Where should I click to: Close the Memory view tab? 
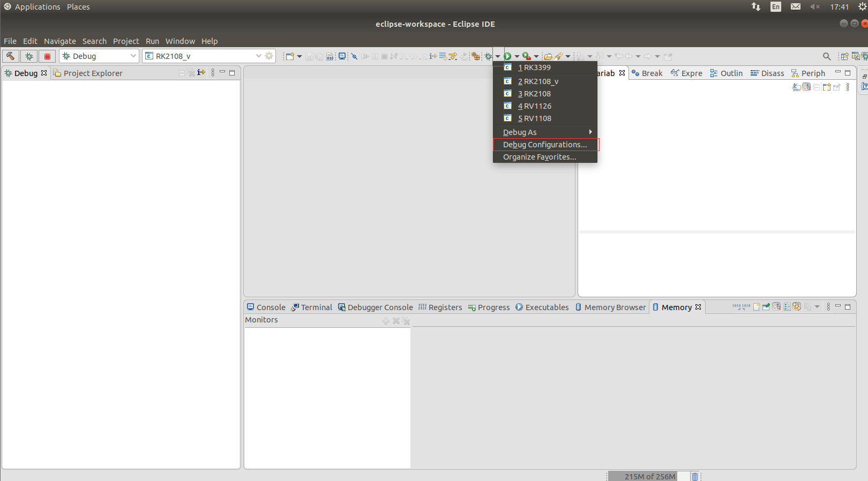(698, 307)
